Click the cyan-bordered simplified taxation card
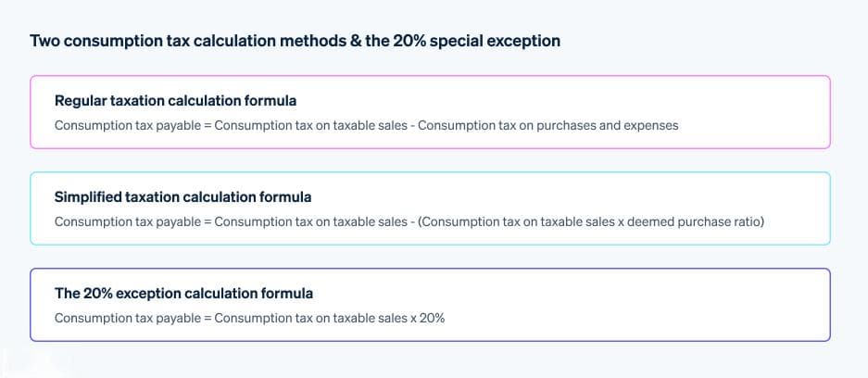The height and width of the screenshot is (378, 868). click(430, 208)
